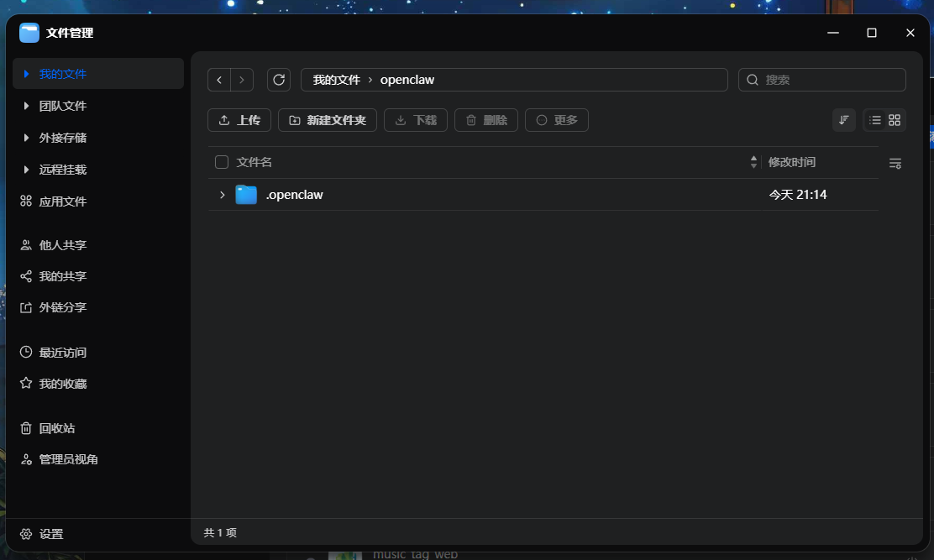Open the 更多 button
Image resolution: width=934 pixels, height=560 pixels.
[x=556, y=120]
